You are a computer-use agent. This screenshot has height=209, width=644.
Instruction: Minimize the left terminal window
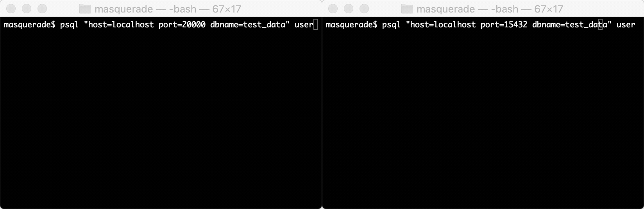click(27, 9)
